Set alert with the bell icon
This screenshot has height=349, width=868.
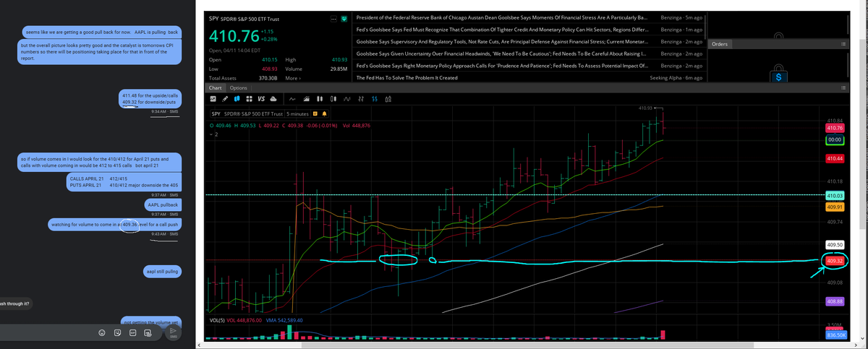coord(325,113)
